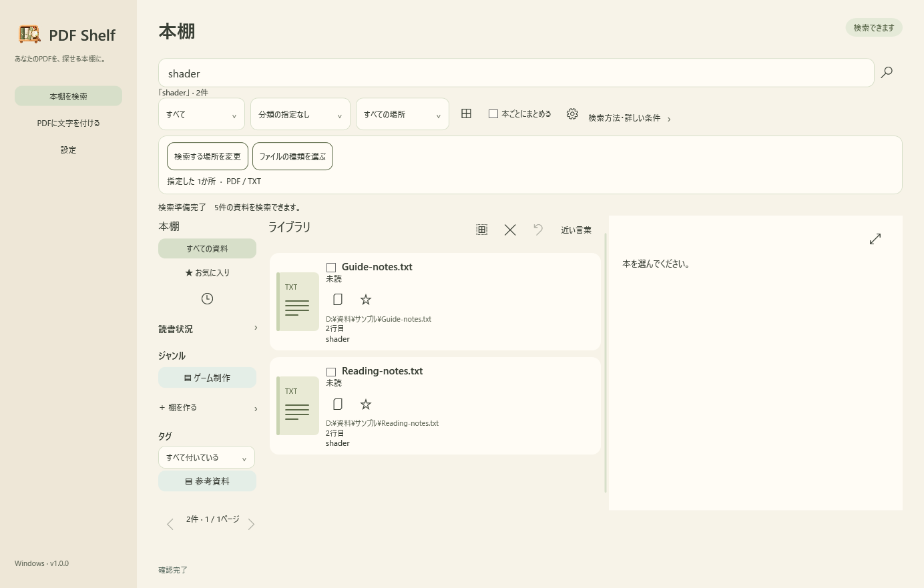Show ★ お気に入り favorites

[x=207, y=272]
